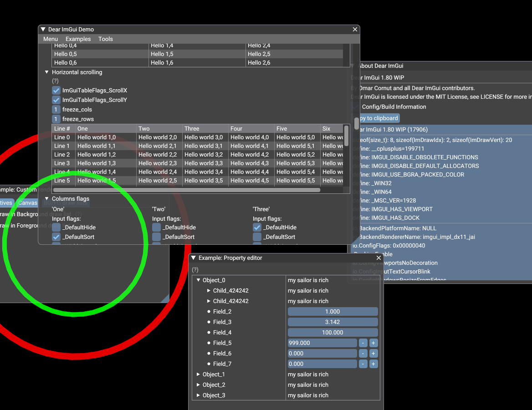This screenshot has width=532, height=410.
Task: Switch to the Canvas tab in Custom rendering
Action: pyautogui.click(x=28, y=202)
